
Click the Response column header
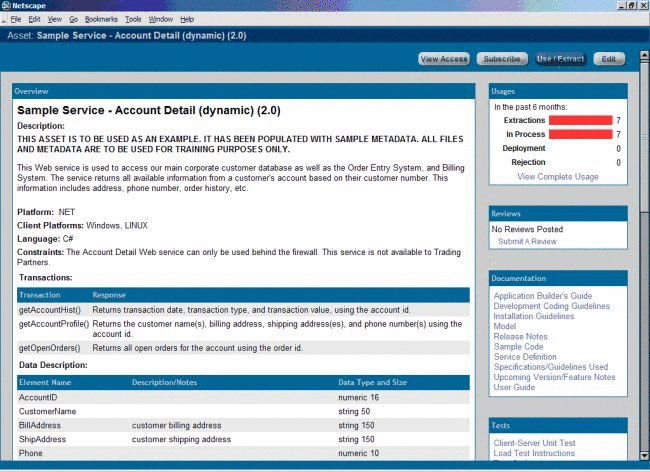tap(109, 295)
